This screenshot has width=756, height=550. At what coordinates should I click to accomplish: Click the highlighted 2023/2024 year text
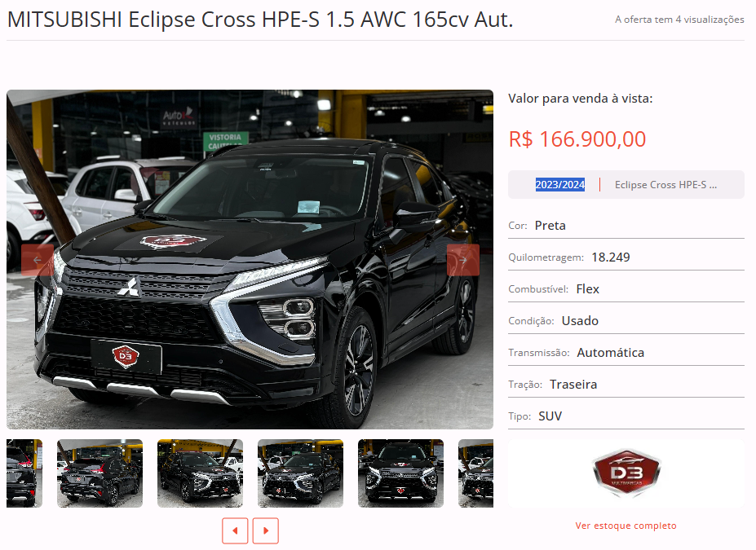[559, 184]
